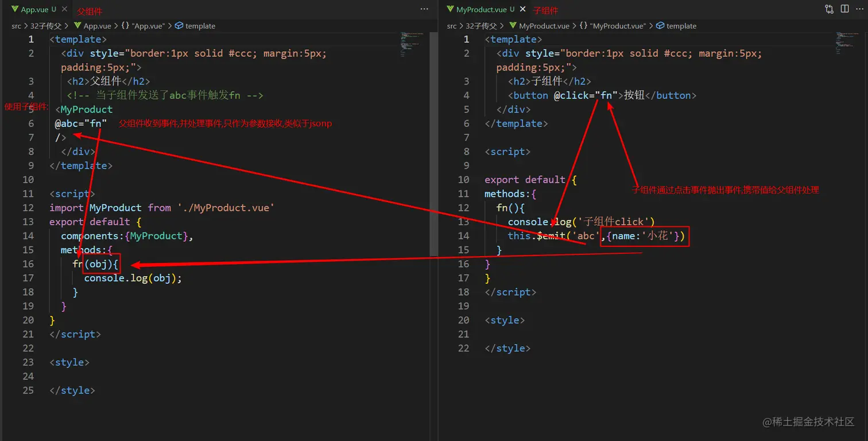Close the MyProduct.vue tab
Image resolution: width=868 pixels, height=441 pixels.
(x=522, y=9)
